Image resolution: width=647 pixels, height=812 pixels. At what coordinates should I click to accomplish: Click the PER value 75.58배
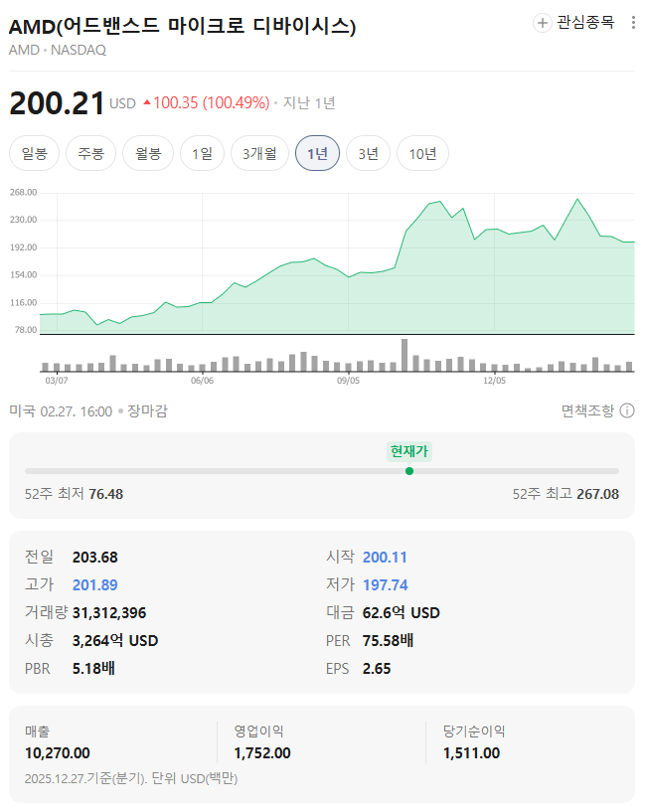pyautogui.click(x=388, y=641)
